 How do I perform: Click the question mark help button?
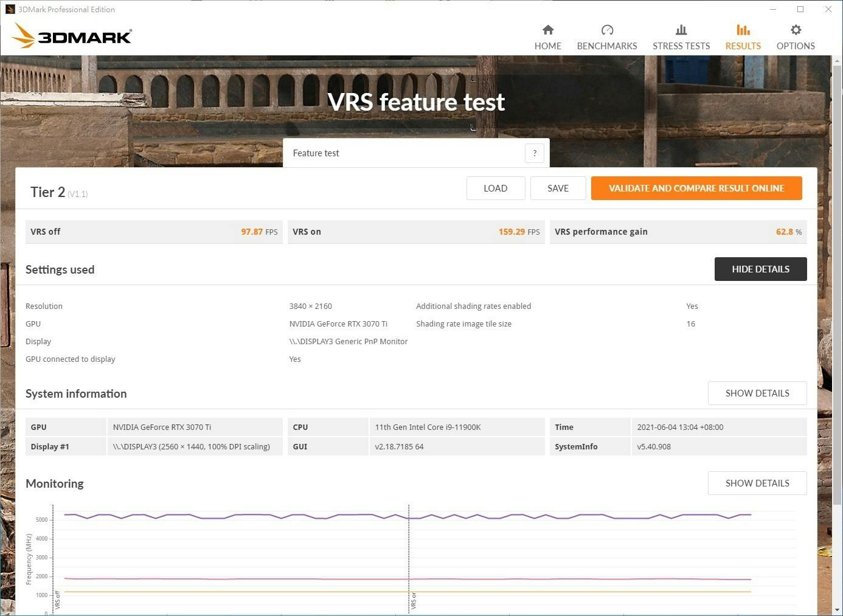pyautogui.click(x=535, y=153)
